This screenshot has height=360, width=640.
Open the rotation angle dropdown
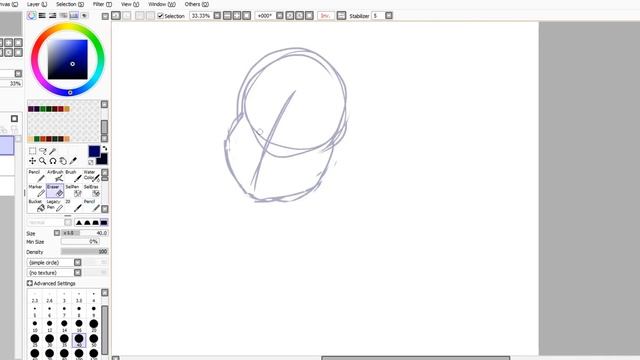(280, 16)
